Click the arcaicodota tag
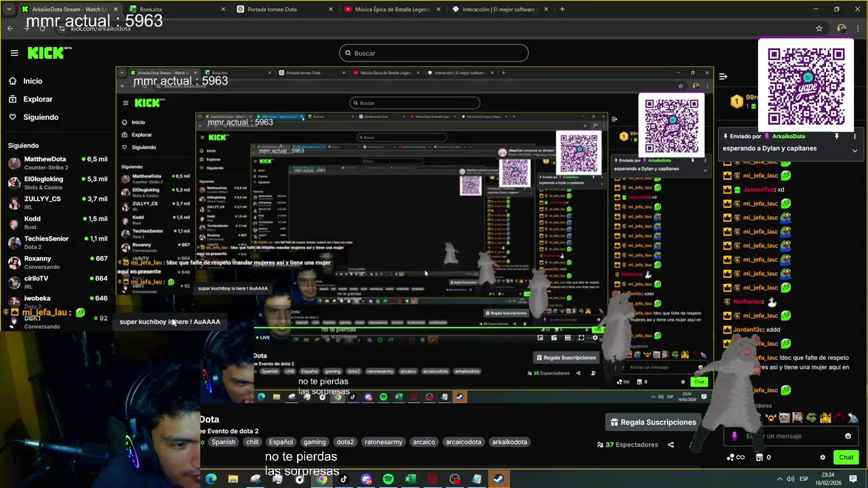This screenshot has height=488, width=868. 464,442
